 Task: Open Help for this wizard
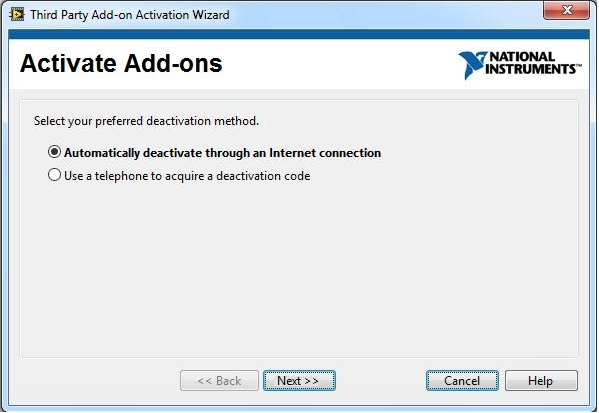(x=541, y=381)
